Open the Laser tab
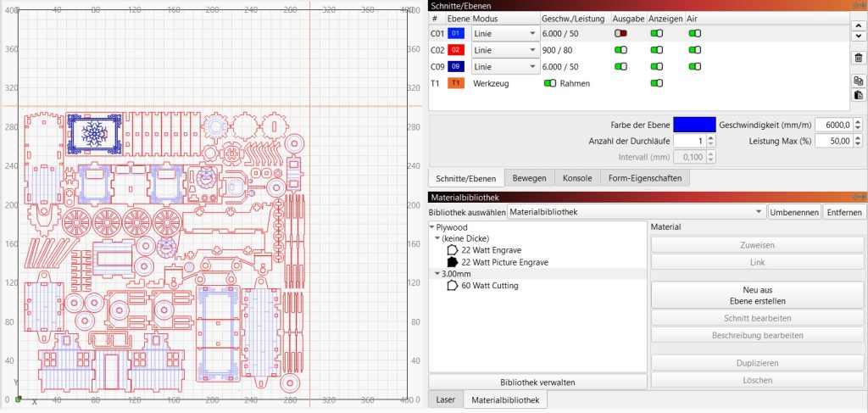The height and width of the screenshot is (413, 868). (445, 399)
